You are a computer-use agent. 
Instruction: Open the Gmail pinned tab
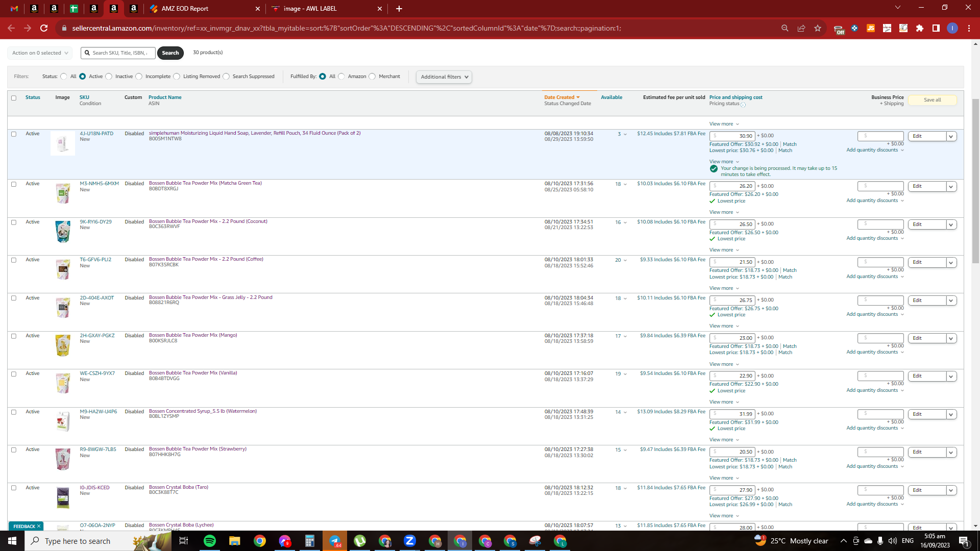coord(14,9)
